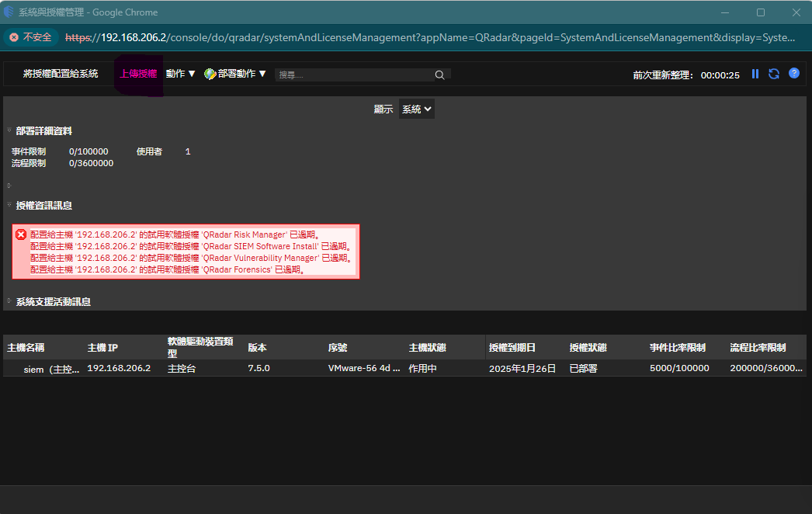812x514 pixels.
Task: Click the red error icon in license messages
Action: coord(21,234)
